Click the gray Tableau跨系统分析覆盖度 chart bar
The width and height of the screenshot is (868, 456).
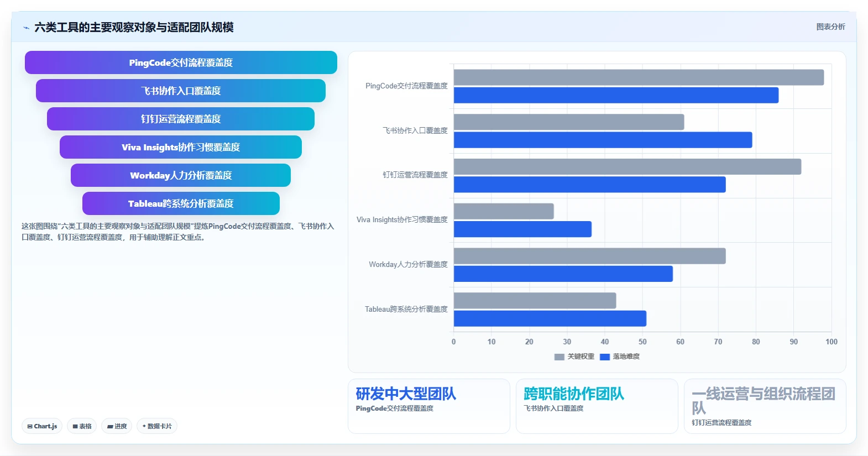(535, 301)
